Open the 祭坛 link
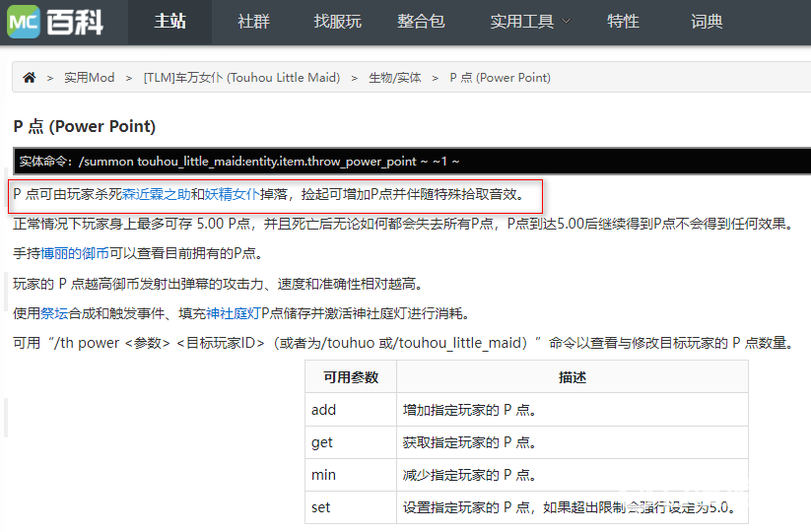 (x=54, y=313)
